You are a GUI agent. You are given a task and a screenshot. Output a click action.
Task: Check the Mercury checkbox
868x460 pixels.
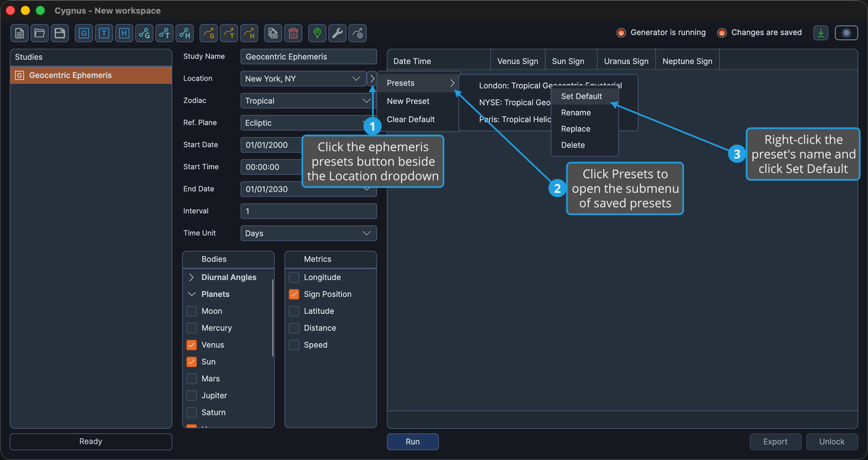192,328
